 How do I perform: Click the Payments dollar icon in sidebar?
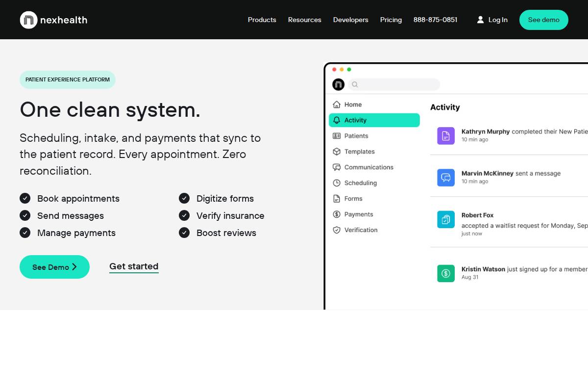[x=337, y=214]
